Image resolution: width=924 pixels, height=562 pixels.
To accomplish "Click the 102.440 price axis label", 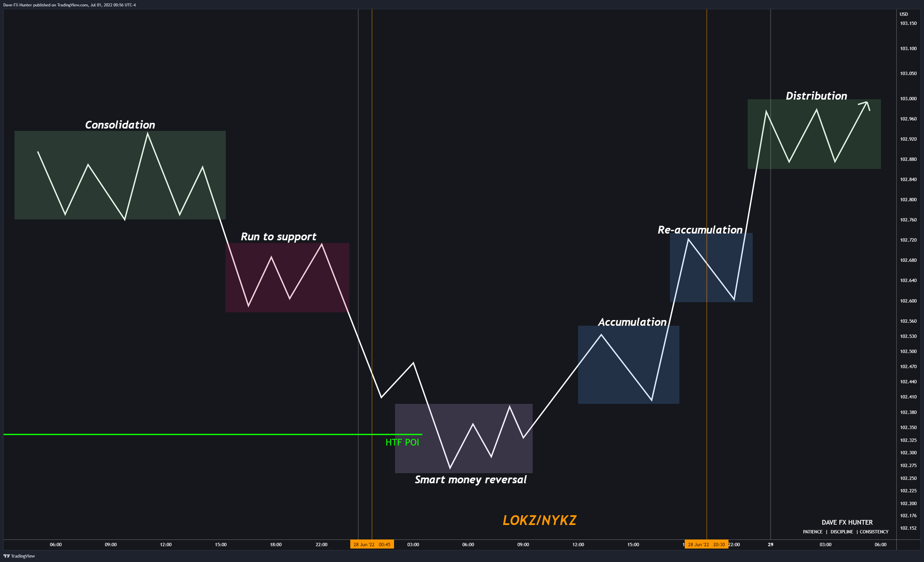I will click(908, 382).
